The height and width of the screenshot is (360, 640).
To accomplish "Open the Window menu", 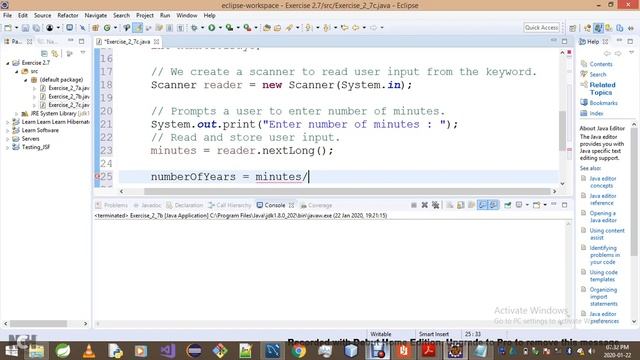I will pyautogui.click(x=187, y=15).
